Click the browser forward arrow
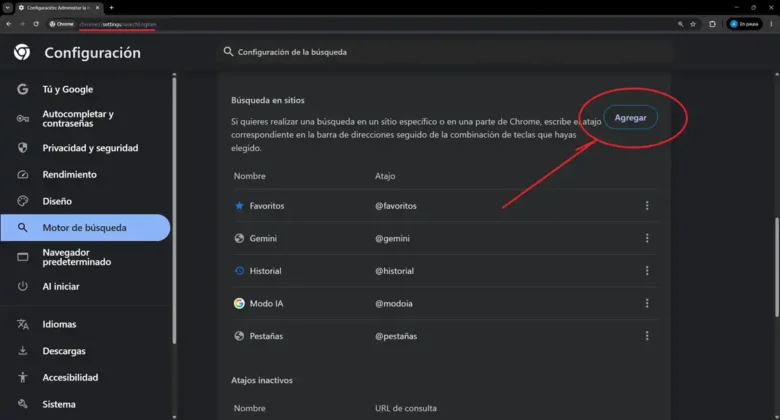Screen dimensions: 780x420 tap(22, 24)
